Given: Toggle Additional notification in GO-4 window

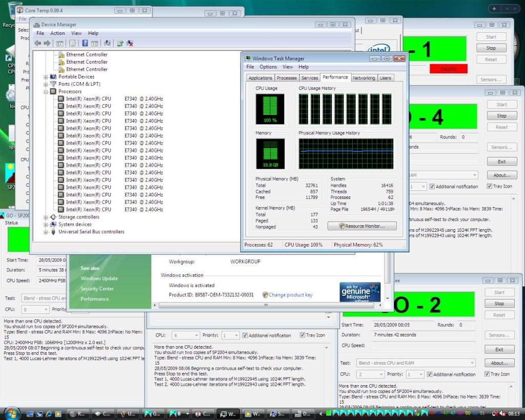Looking at the screenshot, I should tap(432, 187).
